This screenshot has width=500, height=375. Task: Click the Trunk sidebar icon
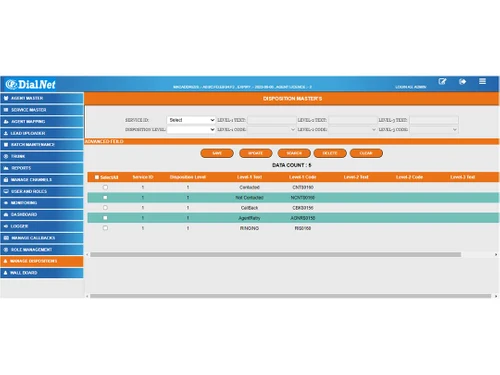6,156
